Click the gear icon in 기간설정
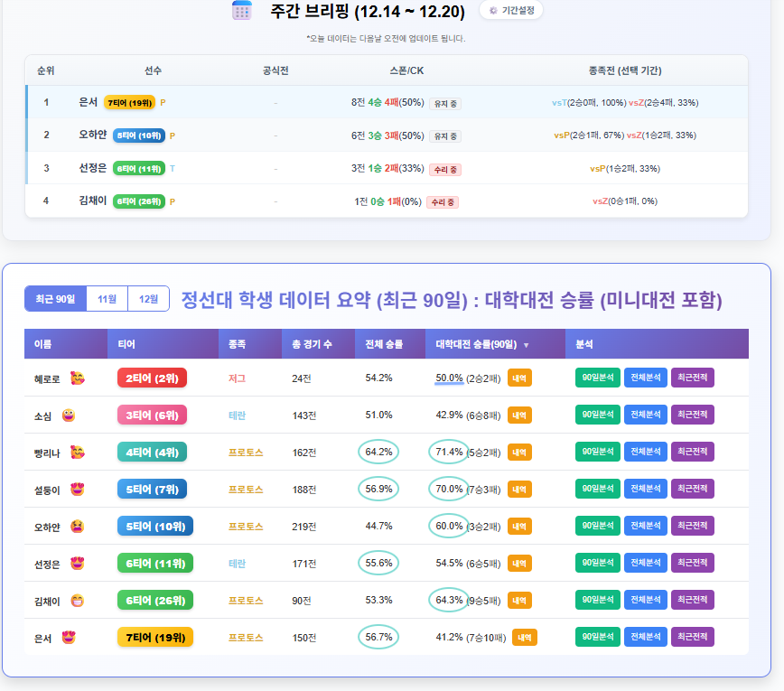The height and width of the screenshot is (691, 784). pos(493,11)
